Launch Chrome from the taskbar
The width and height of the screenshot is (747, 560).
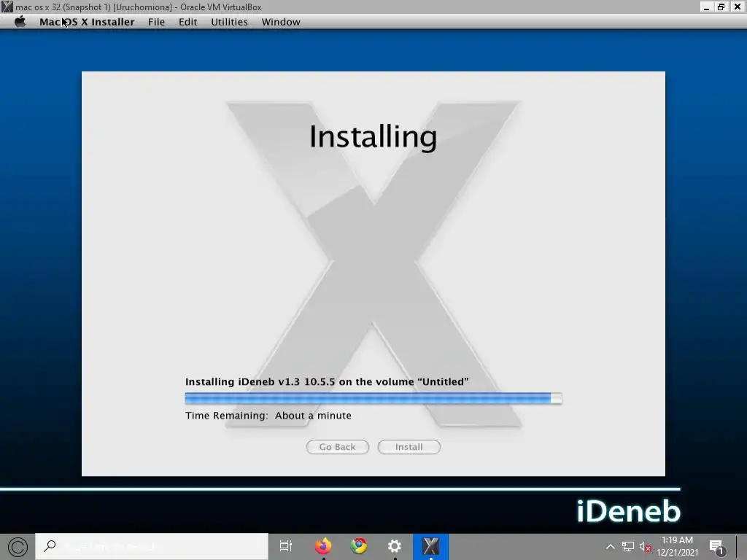[359, 546]
